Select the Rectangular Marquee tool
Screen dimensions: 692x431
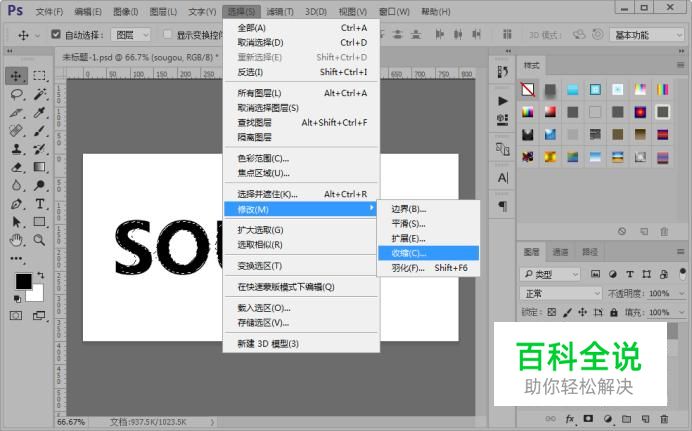pos(39,75)
